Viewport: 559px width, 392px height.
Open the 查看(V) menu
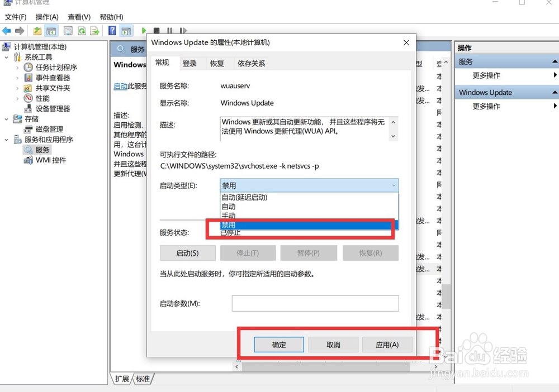point(79,17)
